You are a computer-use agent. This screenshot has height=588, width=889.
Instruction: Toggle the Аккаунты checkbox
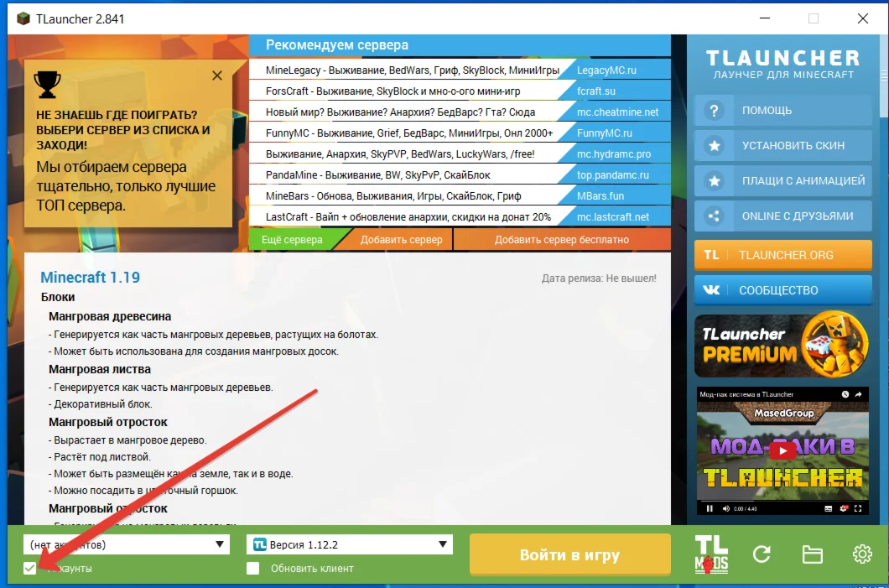coord(29,568)
